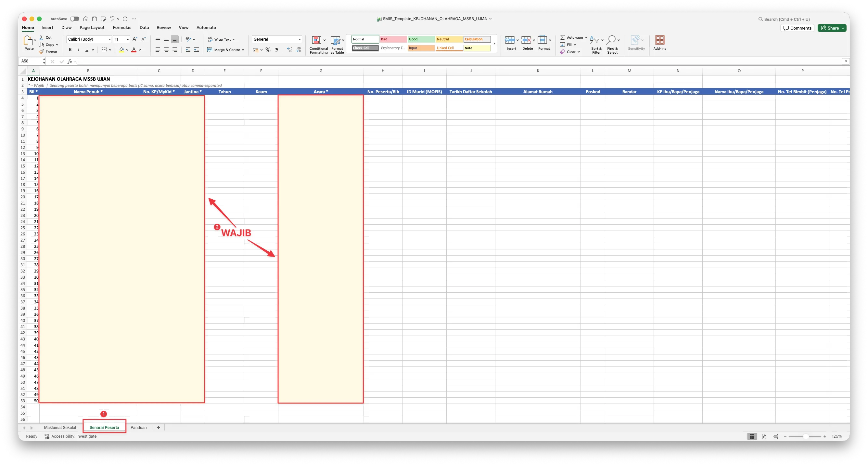Centre text horizontally
Viewport: 868px width, 465px height.
click(x=166, y=49)
